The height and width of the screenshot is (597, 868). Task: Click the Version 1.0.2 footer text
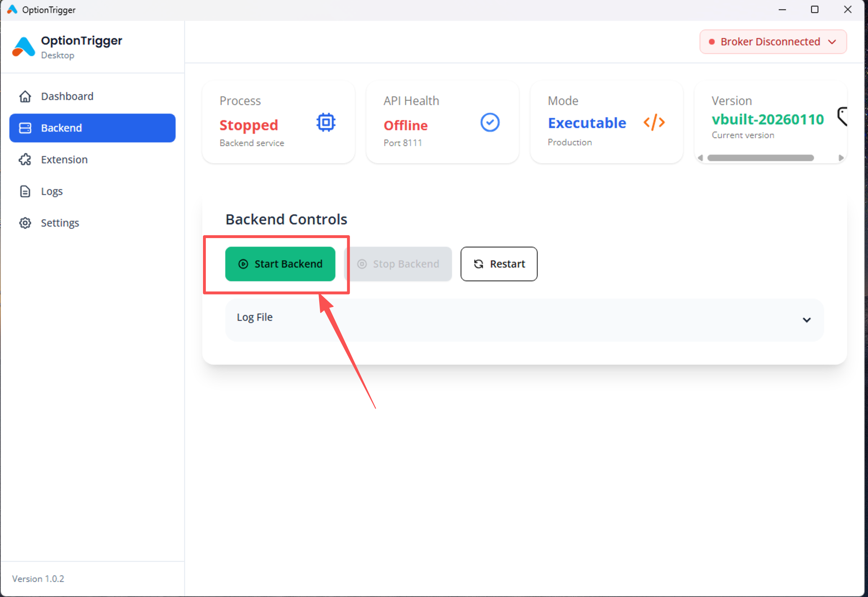(x=38, y=579)
